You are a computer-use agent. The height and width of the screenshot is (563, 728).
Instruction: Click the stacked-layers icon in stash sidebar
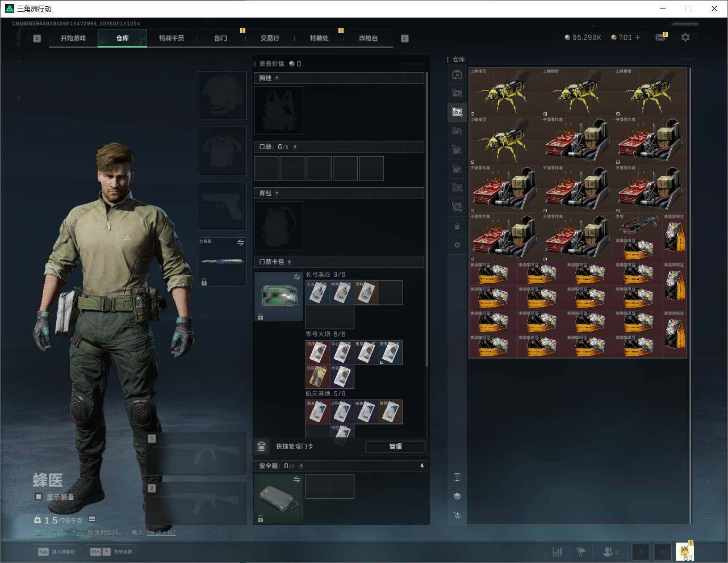(457, 496)
